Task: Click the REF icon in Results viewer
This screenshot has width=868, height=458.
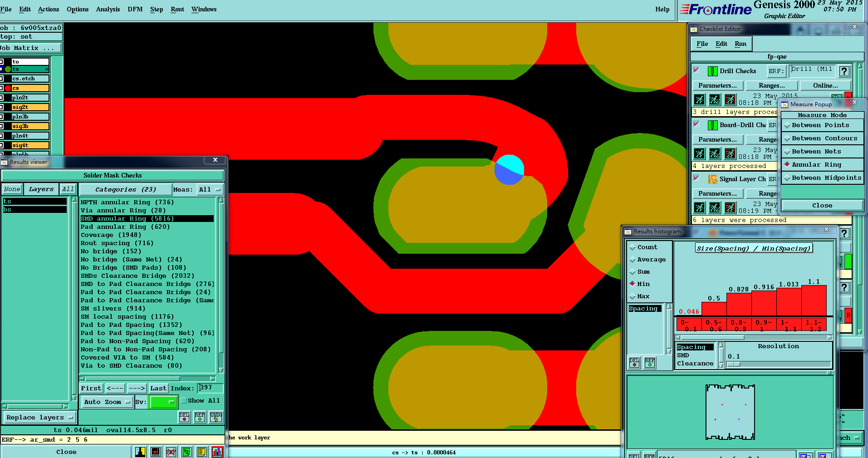Action: click(x=200, y=417)
